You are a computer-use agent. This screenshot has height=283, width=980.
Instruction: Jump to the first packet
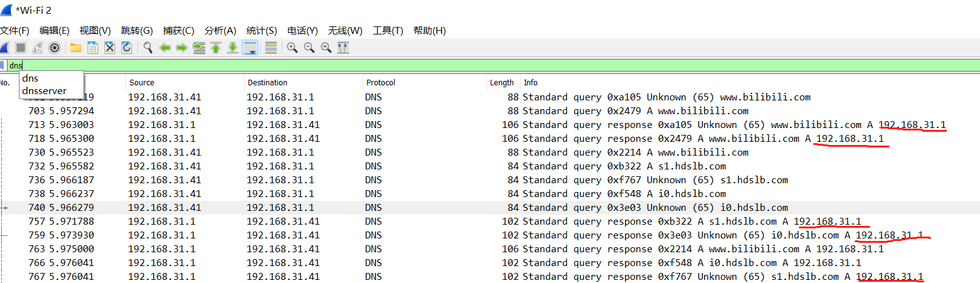pyautogui.click(x=216, y=48)
